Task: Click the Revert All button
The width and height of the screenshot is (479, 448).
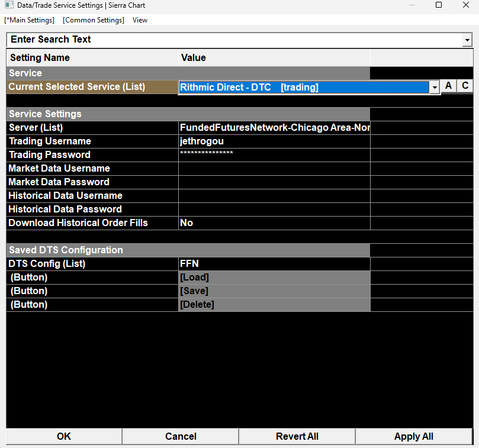Action: tap(297, 436)
